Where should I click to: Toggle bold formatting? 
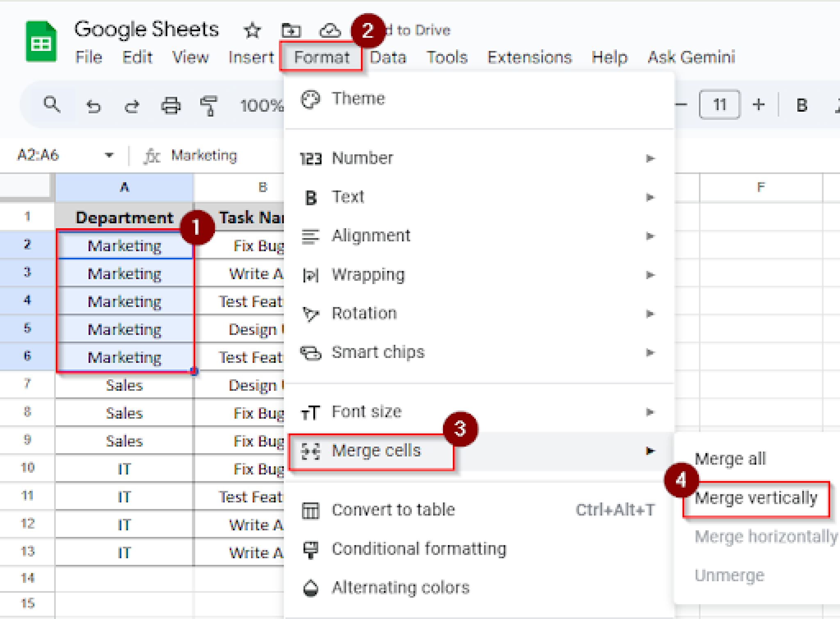coord(800,105)
